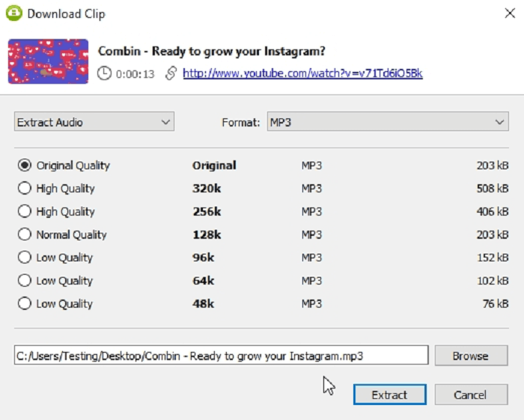This screenshot has height=420, width=524.
Task: Click the output file path field
Action: tap(221, 356)
